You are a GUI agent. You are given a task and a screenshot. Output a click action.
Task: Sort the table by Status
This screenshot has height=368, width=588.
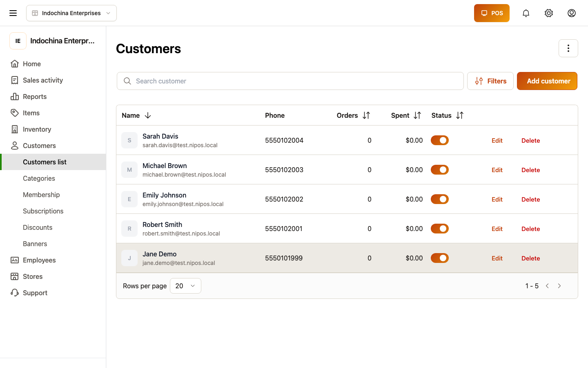pos(460,115)
